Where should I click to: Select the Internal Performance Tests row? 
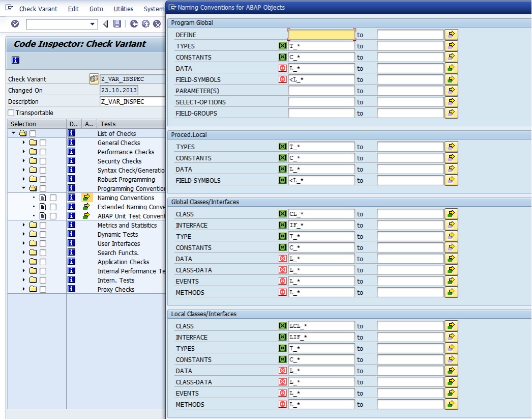131,271
